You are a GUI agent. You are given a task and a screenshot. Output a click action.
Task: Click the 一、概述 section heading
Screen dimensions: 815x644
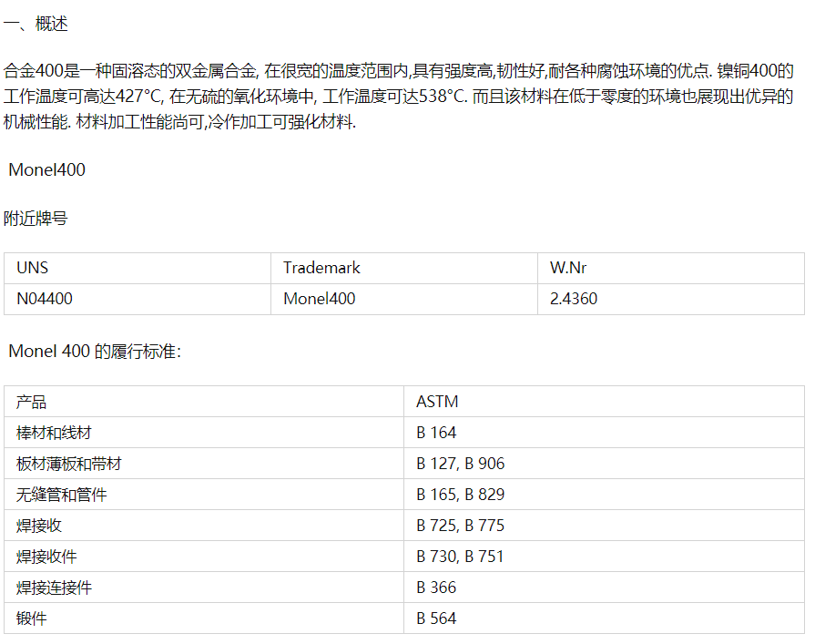(36, 25)
